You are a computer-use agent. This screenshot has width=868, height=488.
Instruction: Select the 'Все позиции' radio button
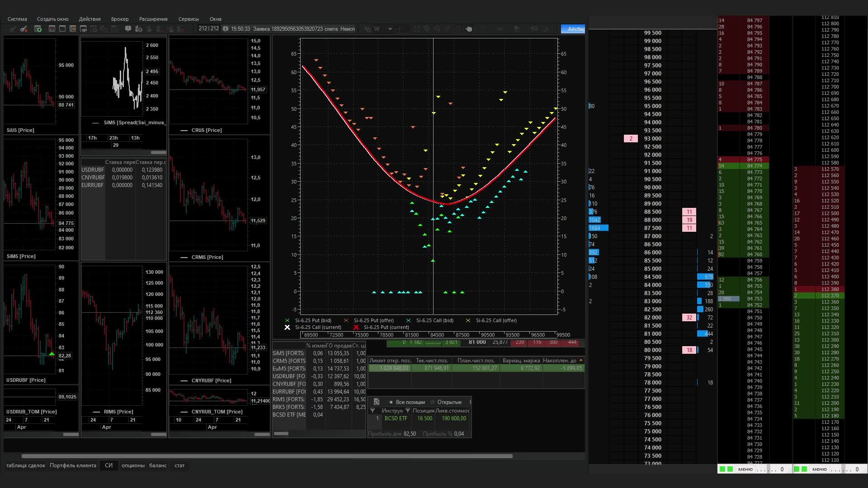pos(391,402)
